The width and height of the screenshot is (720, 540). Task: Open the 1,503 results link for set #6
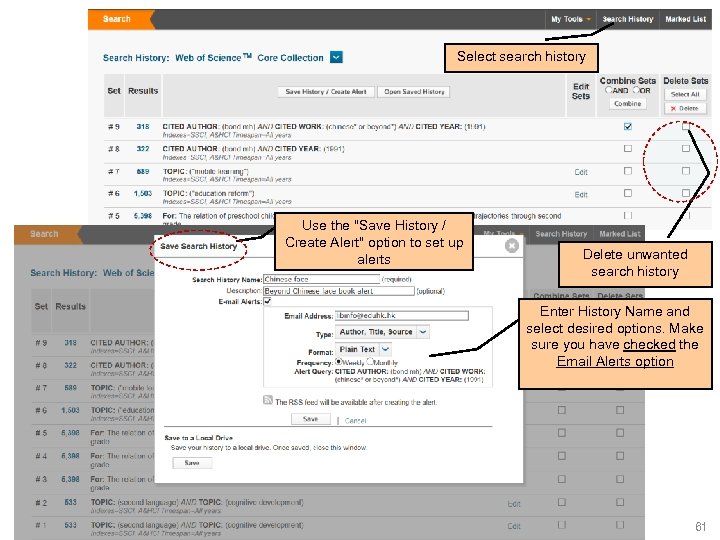coord(143,193)
